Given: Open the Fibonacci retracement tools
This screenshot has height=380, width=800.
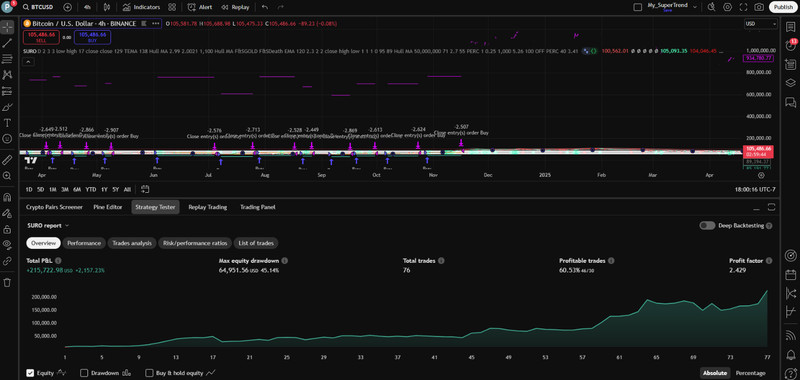Looking at the screenshot, I should 7,59.
